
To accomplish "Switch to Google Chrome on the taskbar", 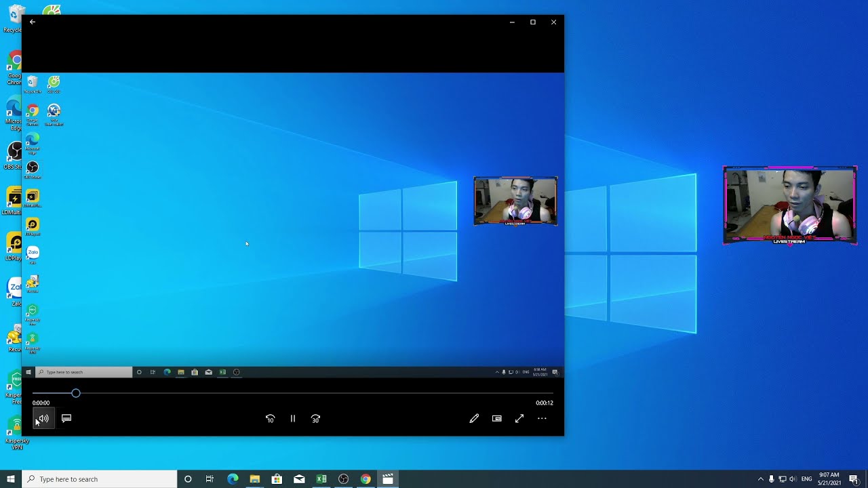I will pyautogui.click(x=366, y=479).
